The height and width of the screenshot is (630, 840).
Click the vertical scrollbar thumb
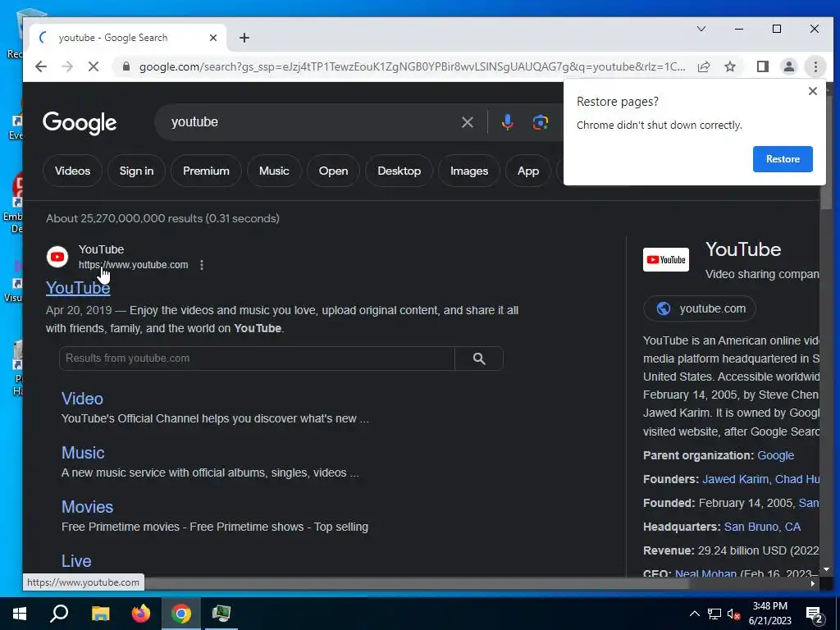click(x=826, y=153)
